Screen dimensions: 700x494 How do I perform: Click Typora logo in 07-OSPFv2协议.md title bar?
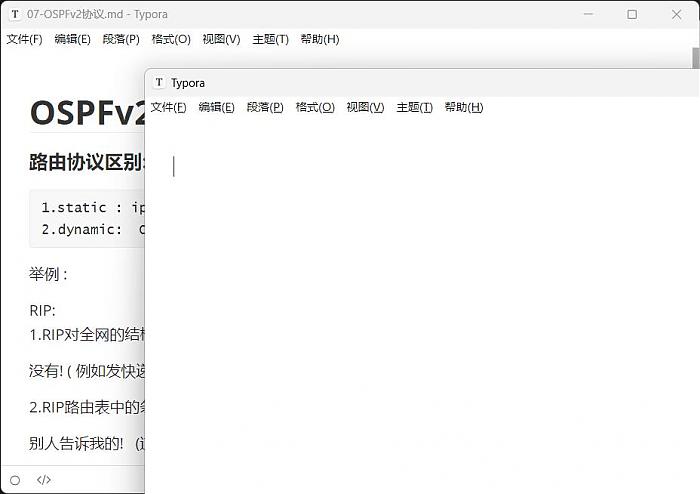(x=14, y=14)
